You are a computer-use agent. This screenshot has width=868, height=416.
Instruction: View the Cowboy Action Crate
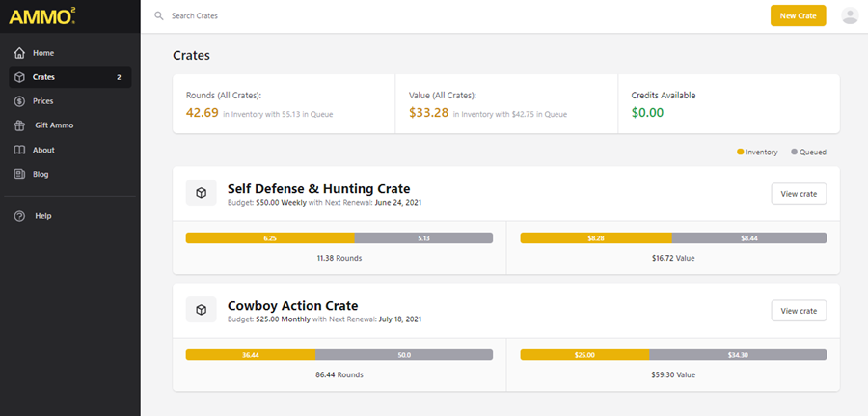[x=799, y=311]
